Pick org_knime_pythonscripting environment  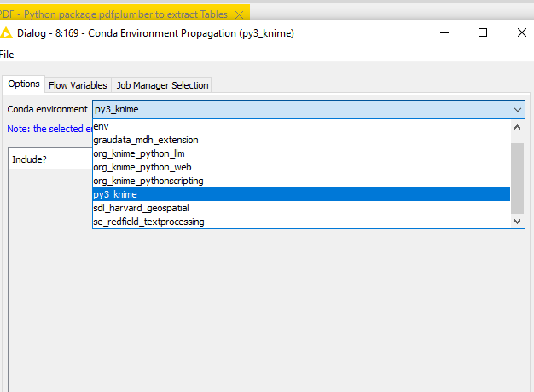pos(301,181)
